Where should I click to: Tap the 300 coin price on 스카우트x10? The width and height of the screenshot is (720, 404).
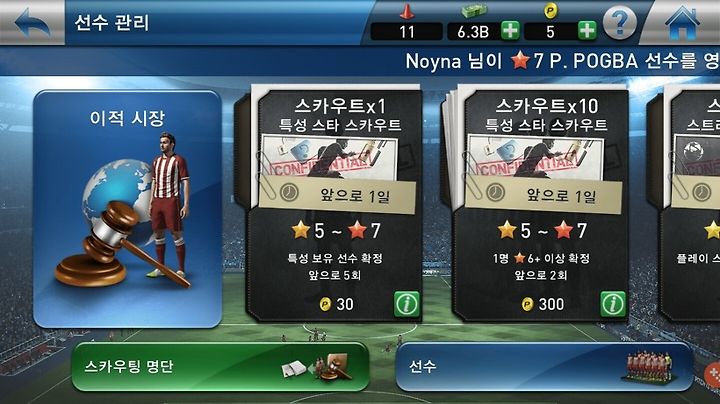pyautogui.click(x=543, y=304)
